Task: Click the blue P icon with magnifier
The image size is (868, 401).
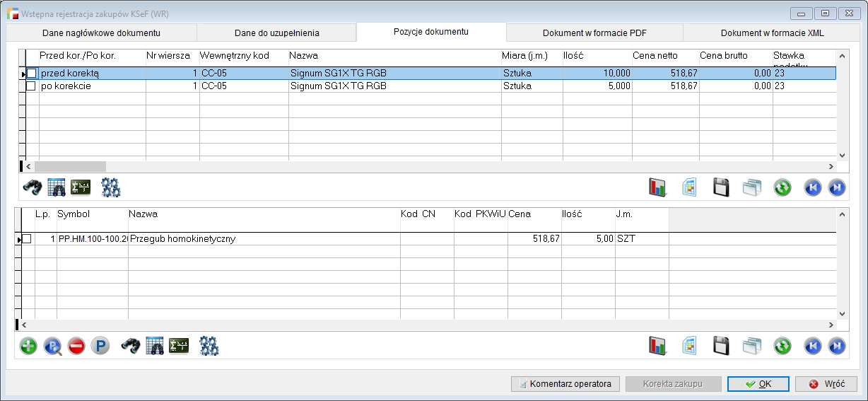Action: point(52,346)
